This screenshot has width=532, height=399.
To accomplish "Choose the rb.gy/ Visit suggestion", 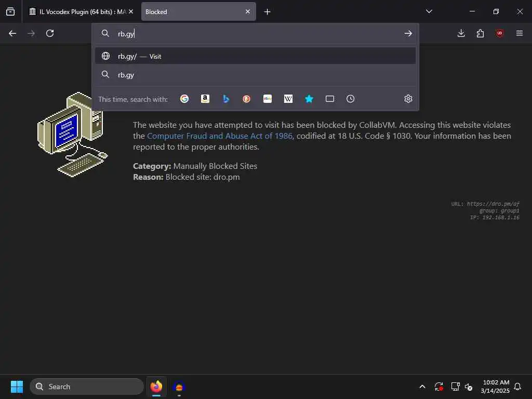I will coord(255,56).
